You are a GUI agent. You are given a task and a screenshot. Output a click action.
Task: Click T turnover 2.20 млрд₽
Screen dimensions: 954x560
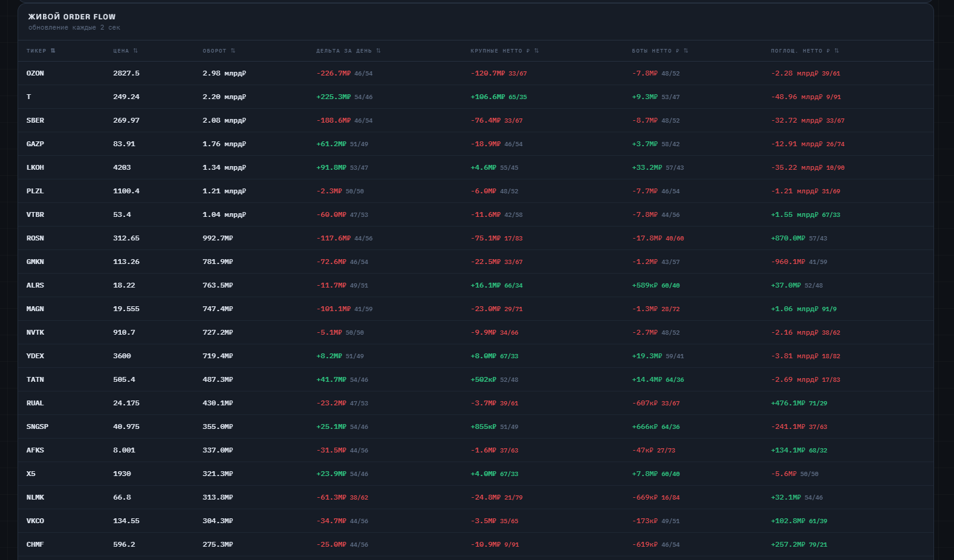pos(224,97)
